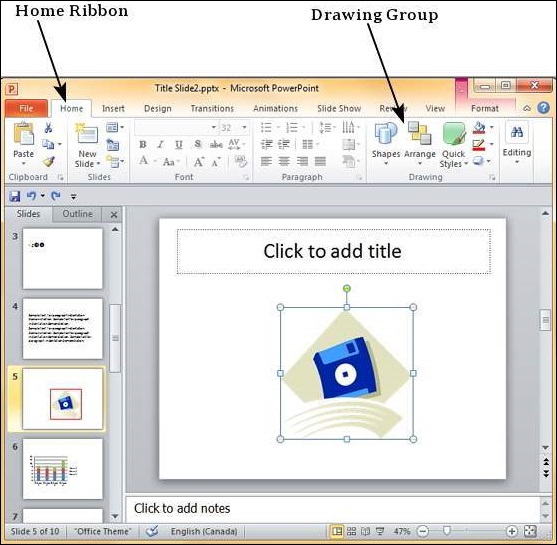
Task: Open the Animations tab
Action: (275, 108)
